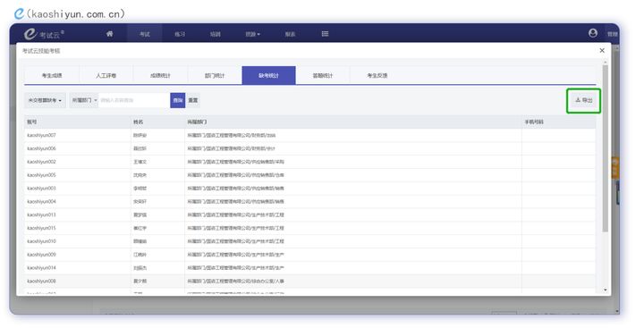Select the kaoshiyun007 account cell
This screenshot has height=328, width=644.
(77, 135)
